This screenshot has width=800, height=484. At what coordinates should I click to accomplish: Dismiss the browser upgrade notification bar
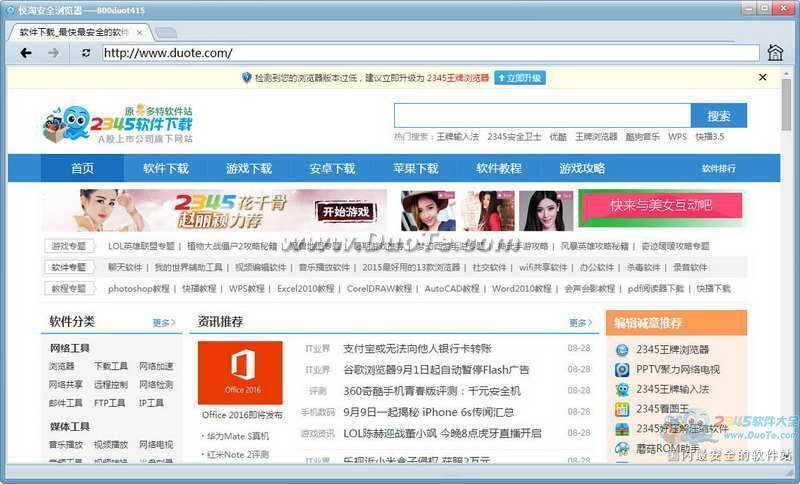(x=762, y=77)
